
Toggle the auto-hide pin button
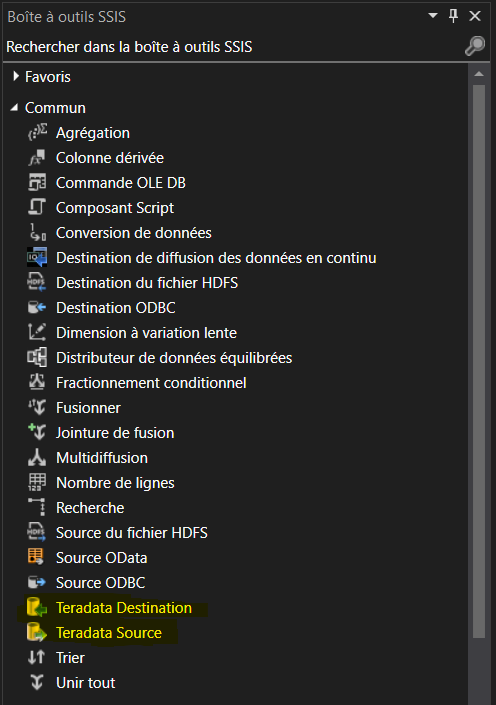pyautogui.click(x=454, y=16)
